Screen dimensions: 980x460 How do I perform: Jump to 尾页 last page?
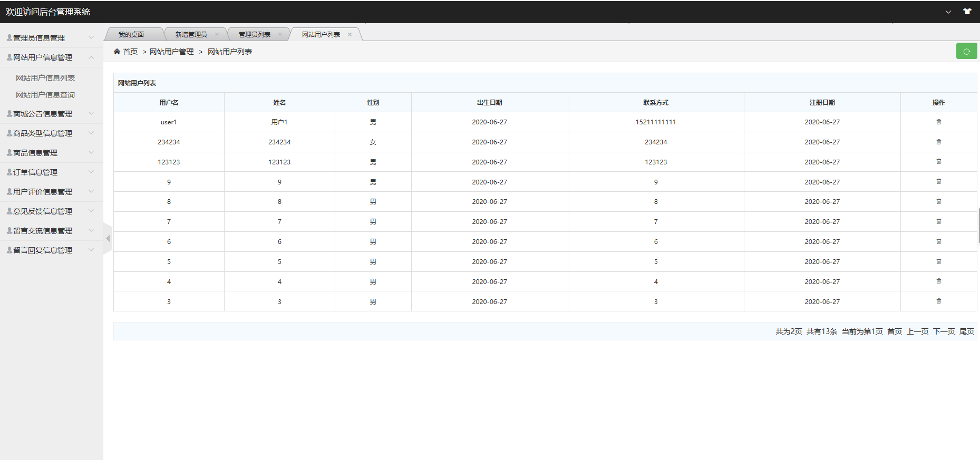(966, 331)
